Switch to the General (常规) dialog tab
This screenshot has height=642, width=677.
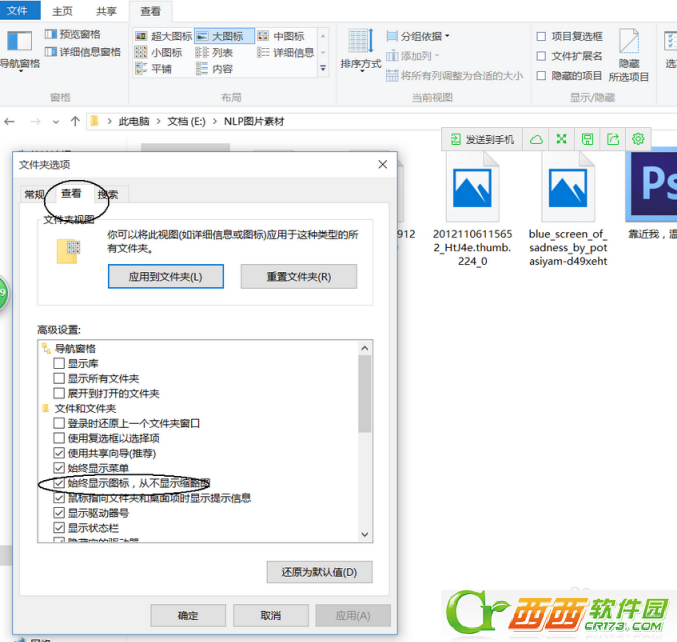tap(35, 194)
